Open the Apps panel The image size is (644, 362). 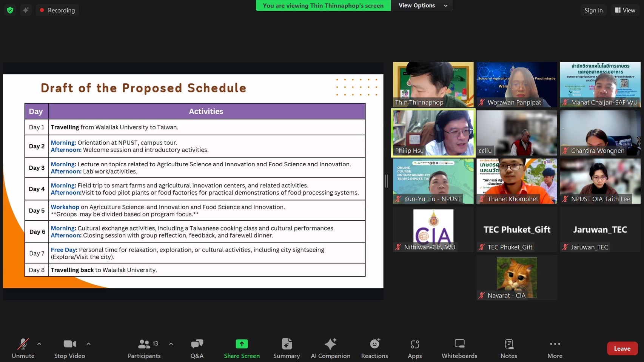414,348
